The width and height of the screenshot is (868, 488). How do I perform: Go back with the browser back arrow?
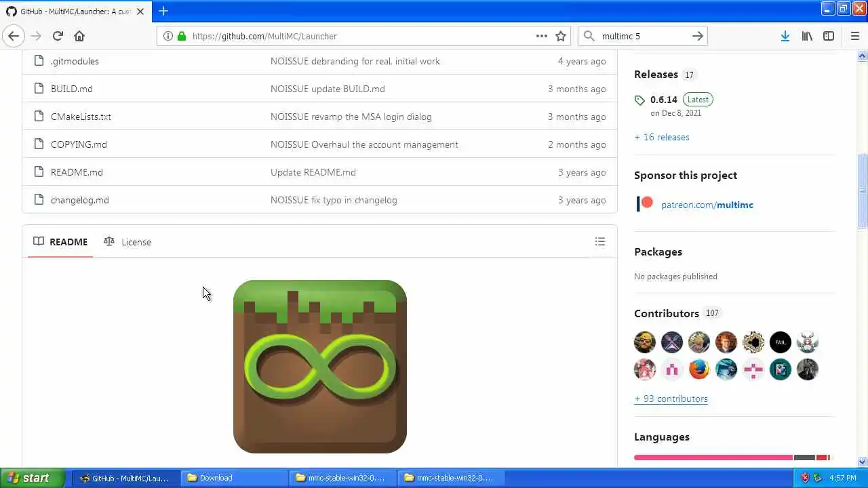[14, 36]
